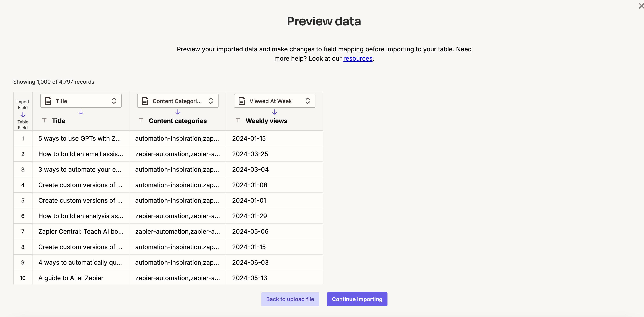Select the 2024-03-25 weekly views cell

tap(275, 154)
